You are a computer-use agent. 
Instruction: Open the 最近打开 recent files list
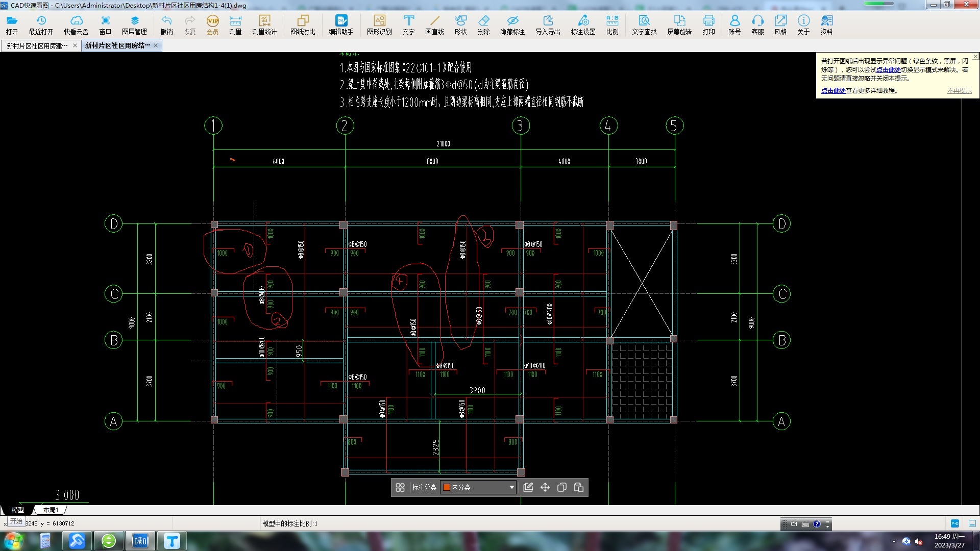[x=41, y=24]
